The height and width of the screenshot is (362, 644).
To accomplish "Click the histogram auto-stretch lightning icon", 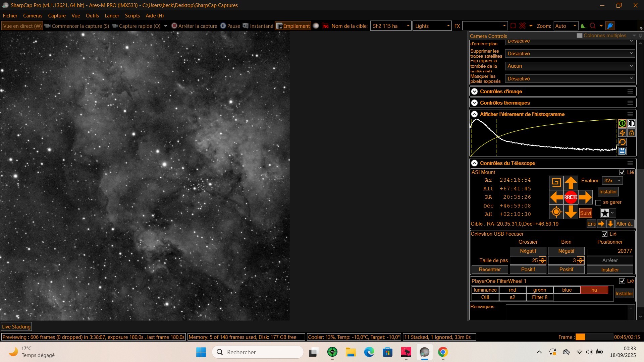I will (622, 133).
